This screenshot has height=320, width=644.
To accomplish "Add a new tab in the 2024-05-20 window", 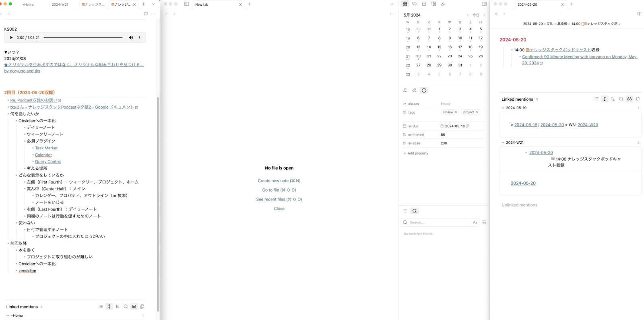I will click(x=572, y=4).
